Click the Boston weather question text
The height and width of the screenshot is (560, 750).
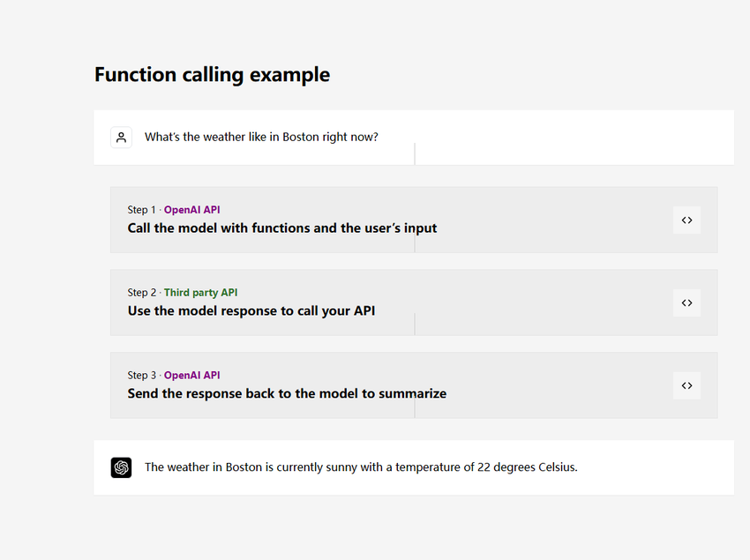[x=261, y=137]
